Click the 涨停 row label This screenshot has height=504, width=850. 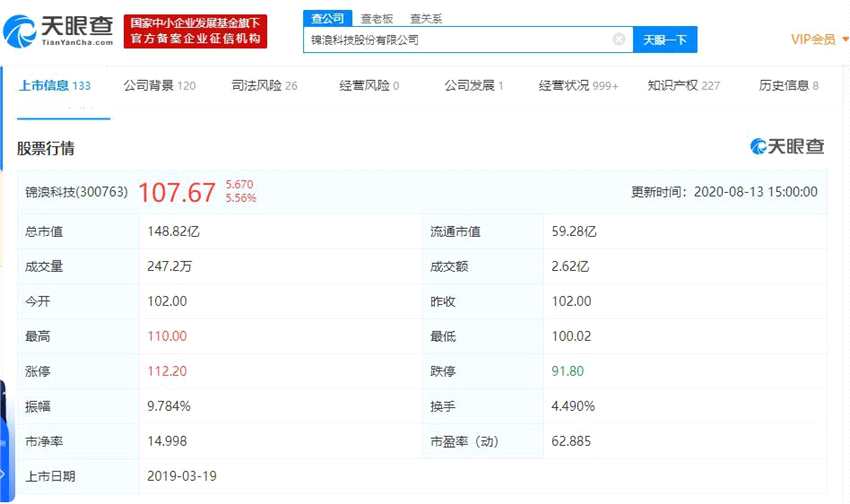point(37,371)
